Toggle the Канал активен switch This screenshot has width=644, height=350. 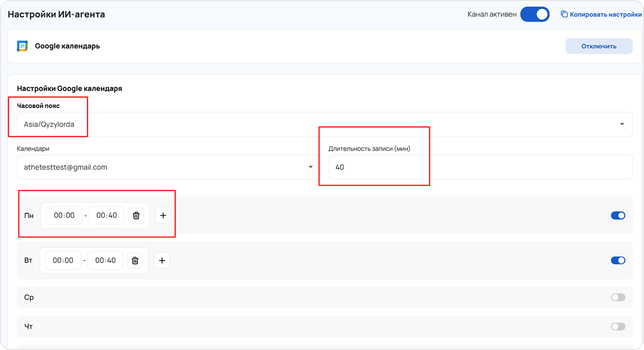point(534,15)
